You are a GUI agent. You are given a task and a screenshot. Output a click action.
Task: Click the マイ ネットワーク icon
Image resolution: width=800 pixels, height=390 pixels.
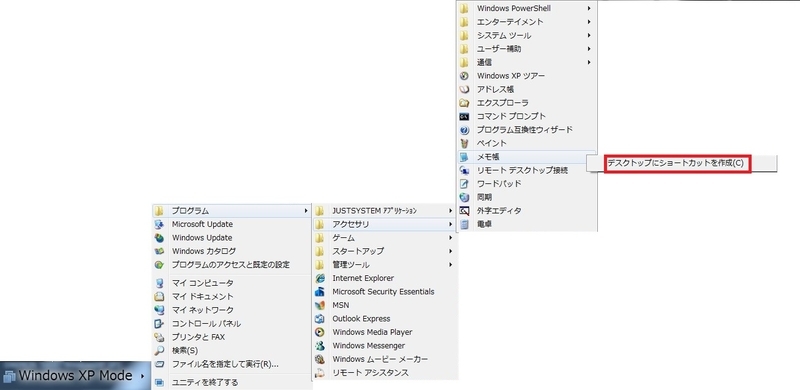click(159, 310)
